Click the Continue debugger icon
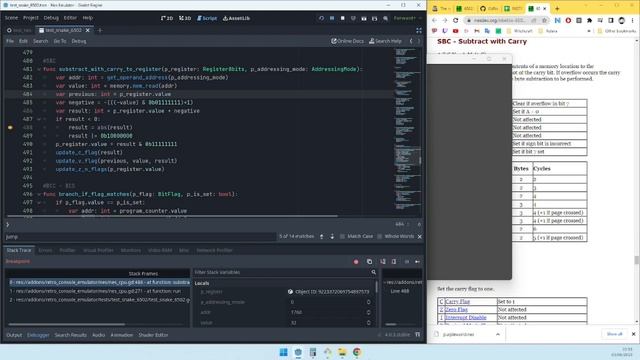Viewport: 640px width, 360px height. point(417,262)
